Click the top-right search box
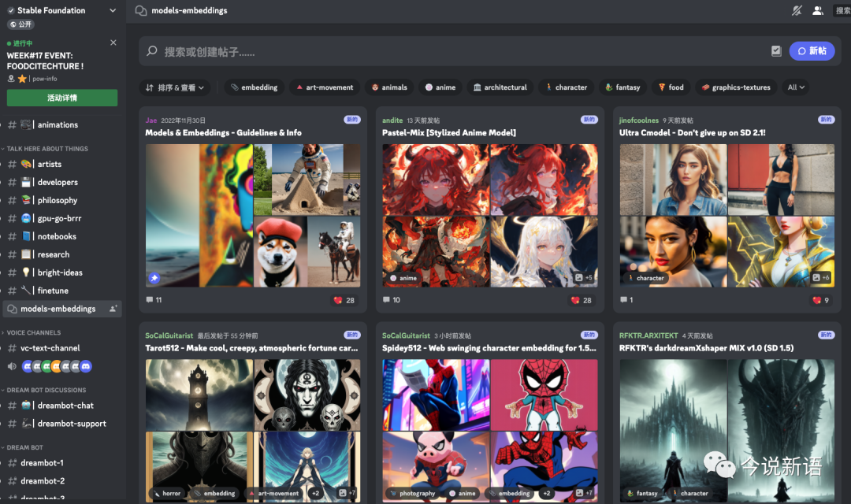 842,10
